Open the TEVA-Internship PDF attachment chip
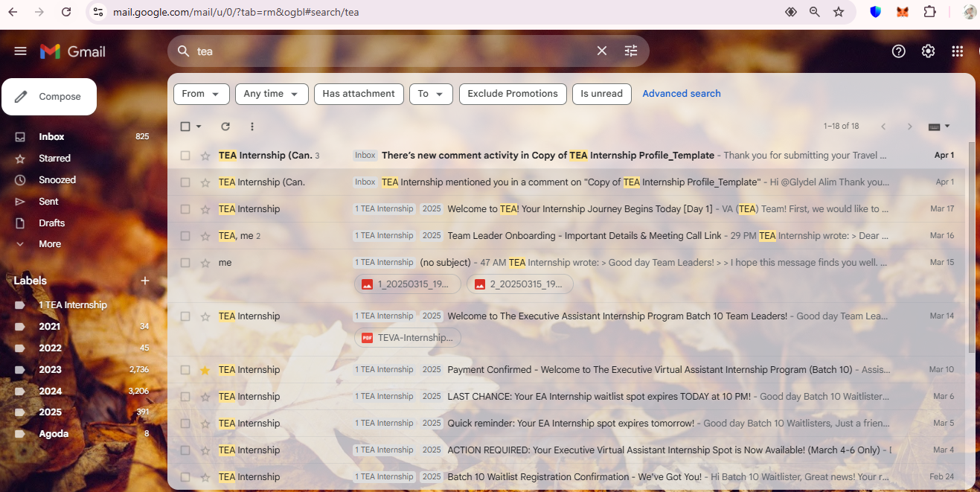 407,338
